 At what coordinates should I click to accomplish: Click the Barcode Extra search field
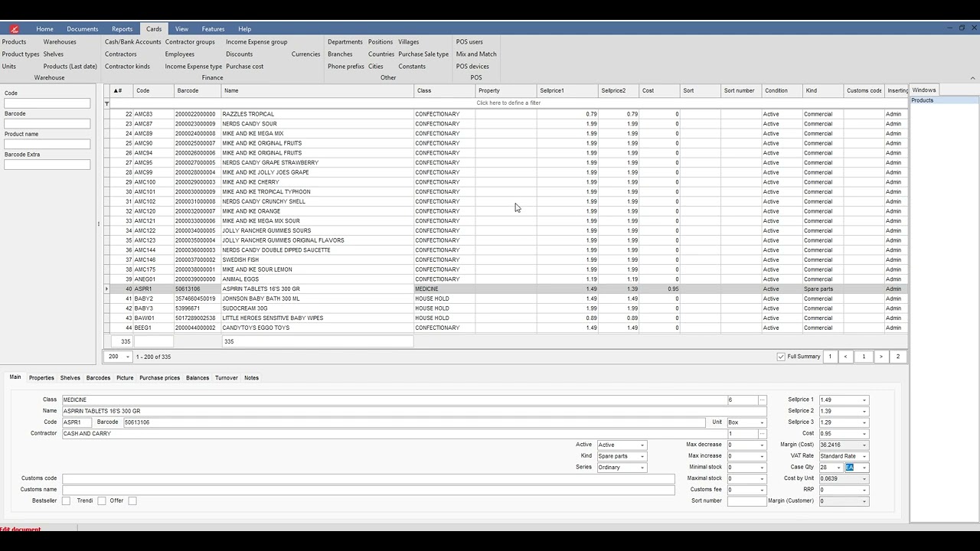(47, 165)
